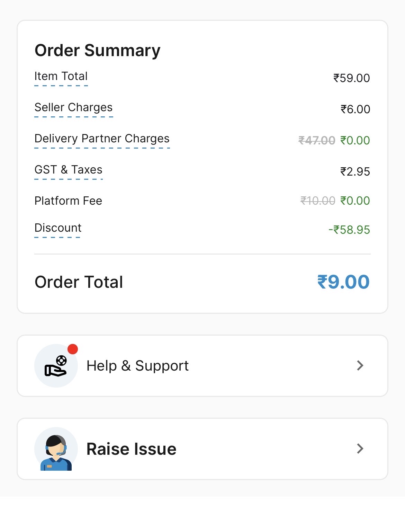Tap the Raise Issue text

point(131,449)
